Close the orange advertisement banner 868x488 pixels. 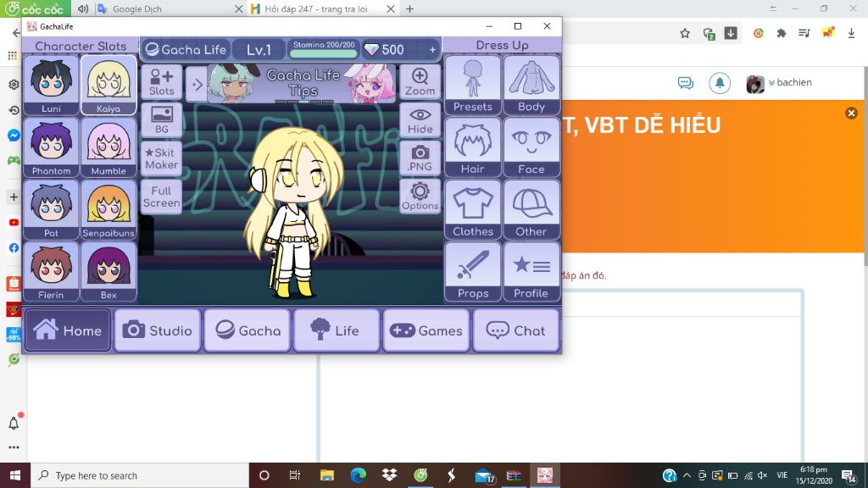[851, 113]
